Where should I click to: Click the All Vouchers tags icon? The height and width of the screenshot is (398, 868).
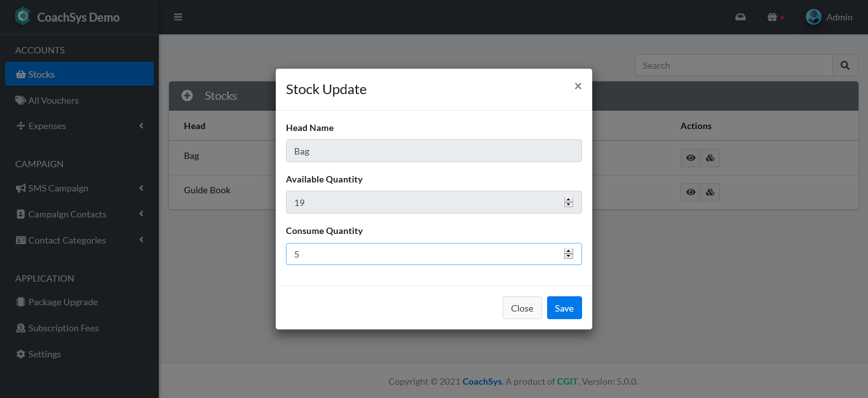coord(20,100)
